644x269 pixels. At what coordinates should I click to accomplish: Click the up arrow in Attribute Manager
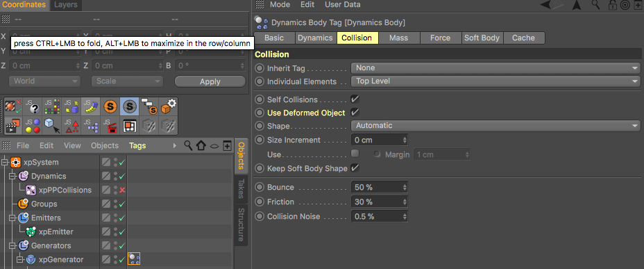click(x=577, y=5)
